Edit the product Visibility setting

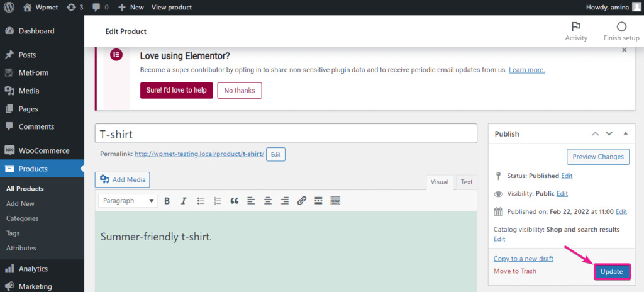pyautogui.click(x=562, y=194)
